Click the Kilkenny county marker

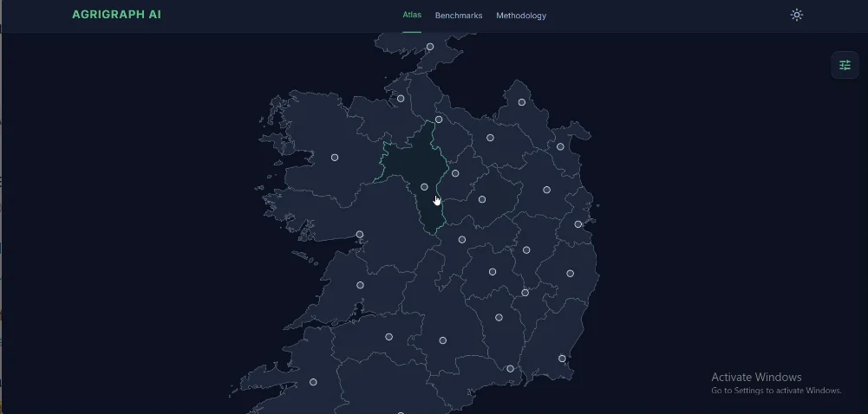tap(499, 317)
